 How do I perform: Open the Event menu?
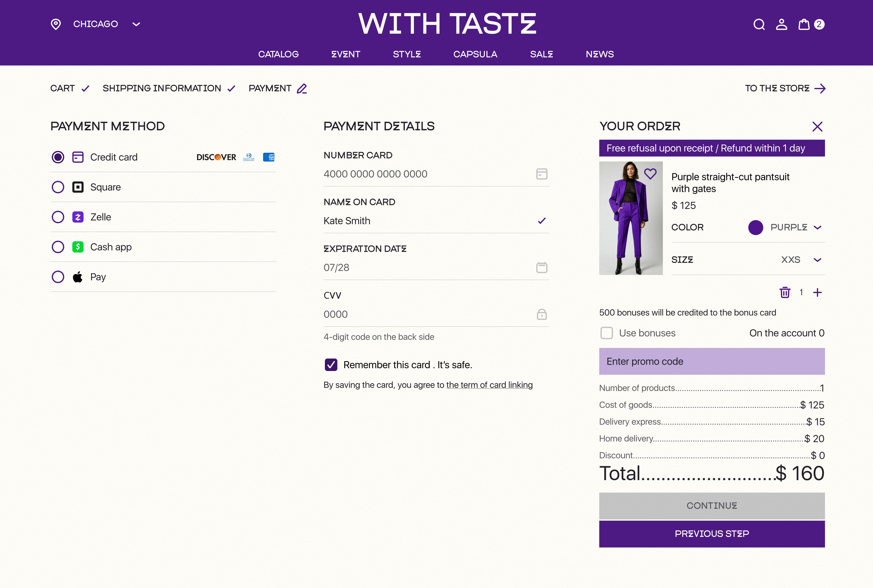346,54
